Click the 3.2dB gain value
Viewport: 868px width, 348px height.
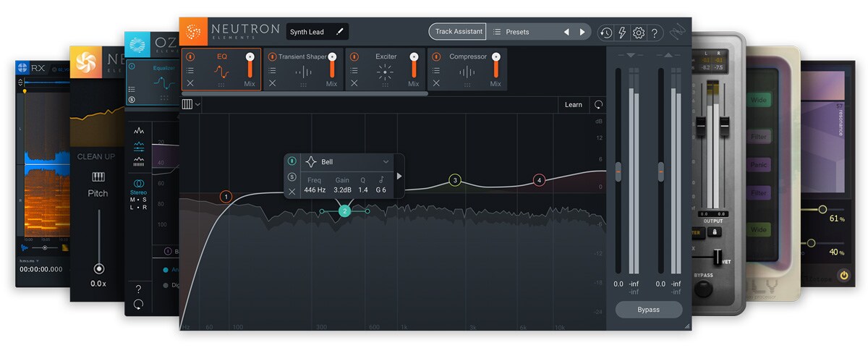pos(342,190)
